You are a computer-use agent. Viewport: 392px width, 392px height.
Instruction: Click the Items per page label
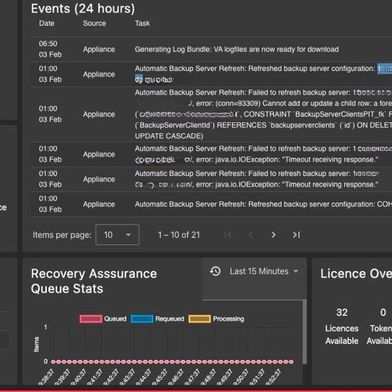(62, 235)
